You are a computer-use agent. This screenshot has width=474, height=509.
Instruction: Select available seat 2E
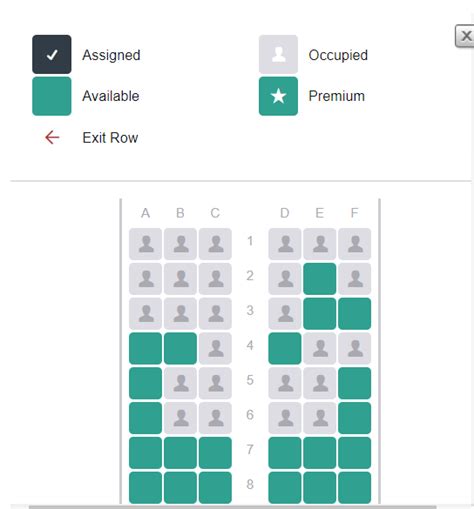[320, 279]
